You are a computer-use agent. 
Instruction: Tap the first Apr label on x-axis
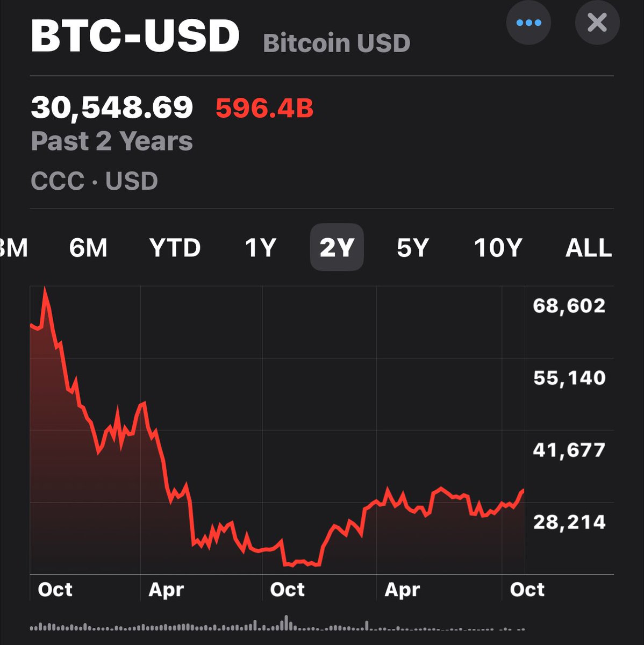point(166,590)
